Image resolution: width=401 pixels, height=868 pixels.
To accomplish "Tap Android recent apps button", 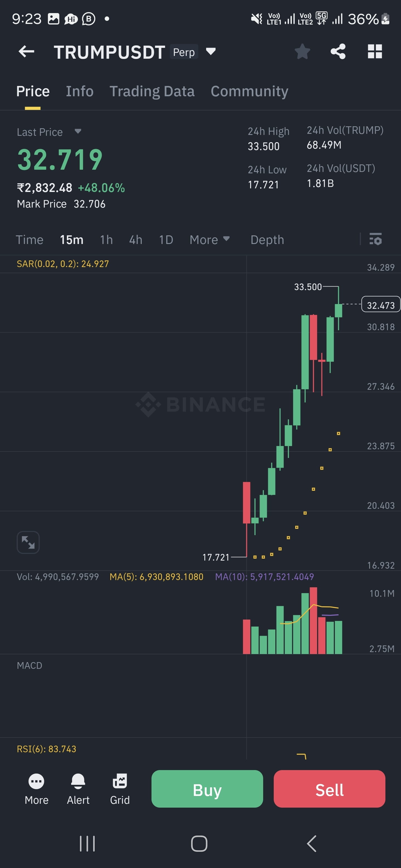I will coord(87,844).
